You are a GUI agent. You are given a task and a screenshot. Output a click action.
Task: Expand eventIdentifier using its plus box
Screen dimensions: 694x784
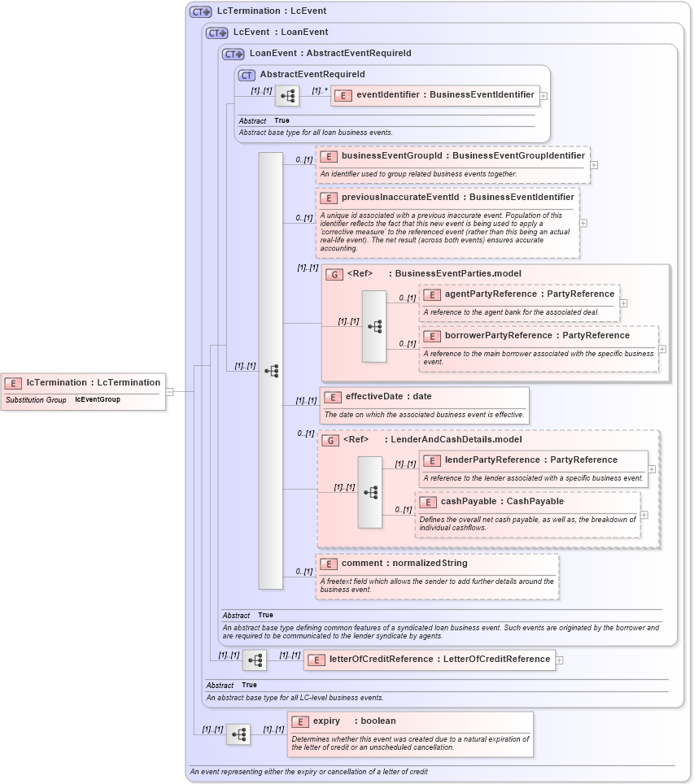coord(543,95)
